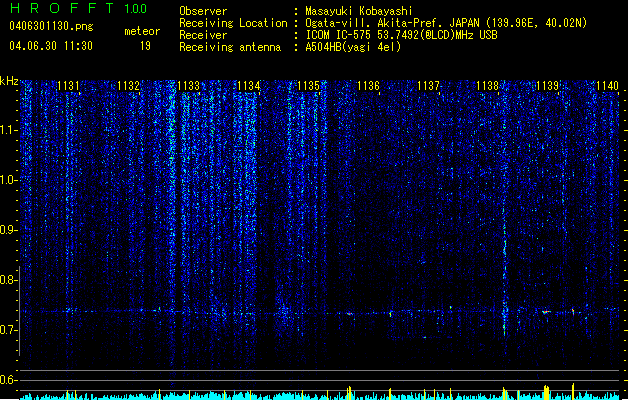The height and width of the screenshot is (400, 629).
Task: Click the Observer label
Action: click(203, 11)
